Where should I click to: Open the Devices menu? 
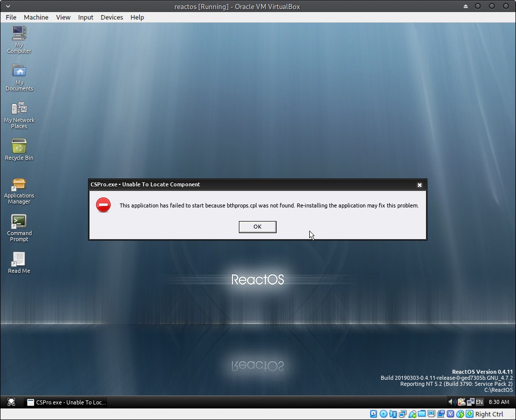(x=112, y=17)
